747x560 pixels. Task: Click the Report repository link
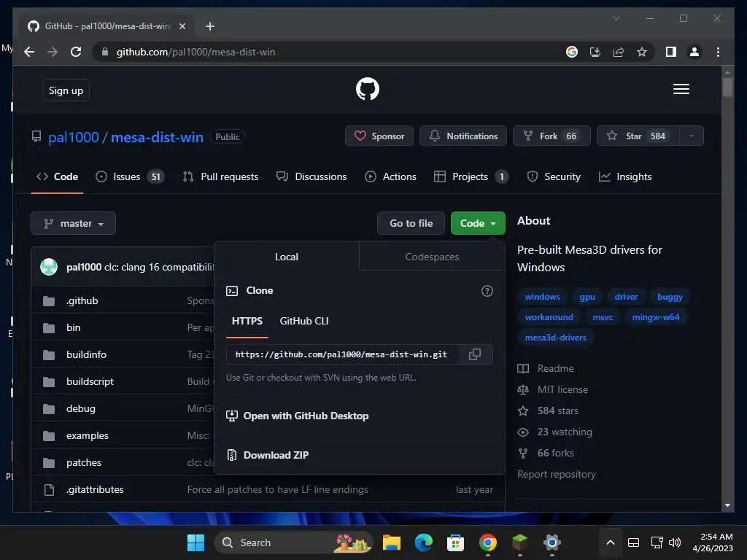click(557, 474)
